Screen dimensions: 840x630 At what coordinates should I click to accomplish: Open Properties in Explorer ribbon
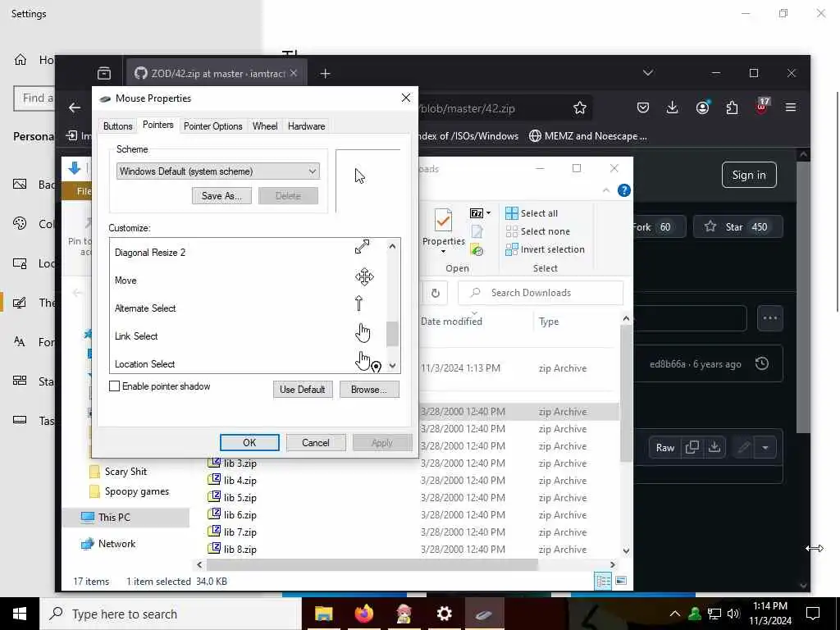point(444,231)
